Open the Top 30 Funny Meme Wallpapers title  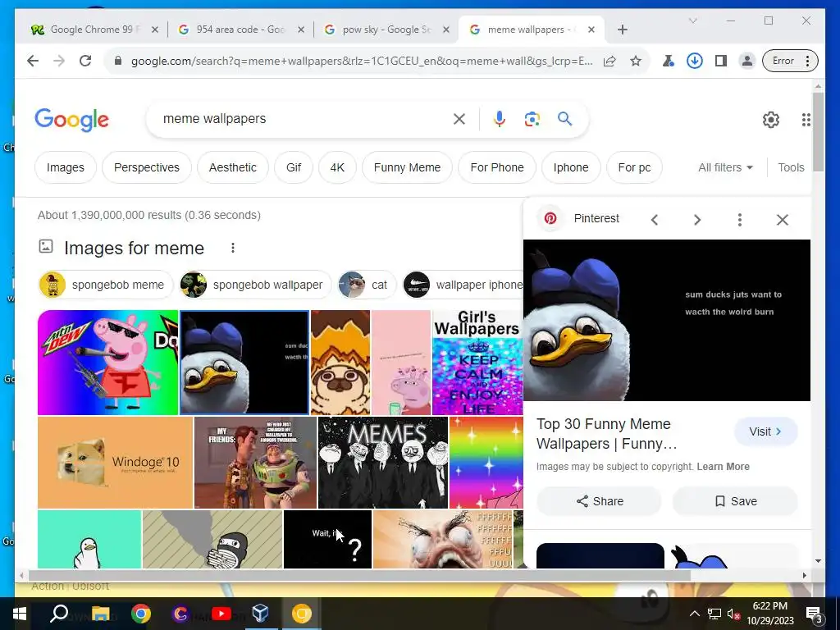[x=607, y=434]
